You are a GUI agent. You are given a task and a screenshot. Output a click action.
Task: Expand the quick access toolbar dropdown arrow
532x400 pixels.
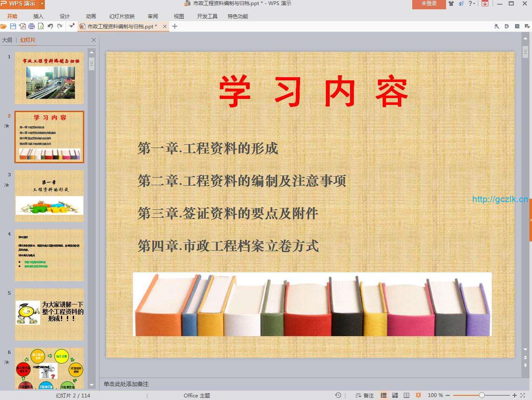(x=72, y=26)
